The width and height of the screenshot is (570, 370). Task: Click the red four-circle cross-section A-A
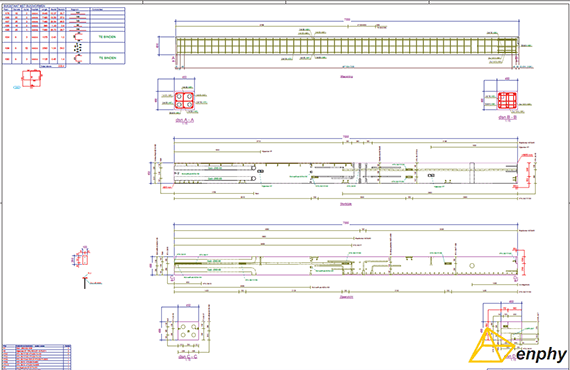184,101
